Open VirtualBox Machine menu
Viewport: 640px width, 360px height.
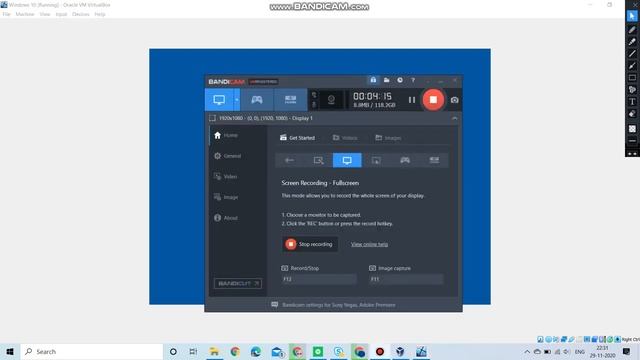click(x=25, y=14)
